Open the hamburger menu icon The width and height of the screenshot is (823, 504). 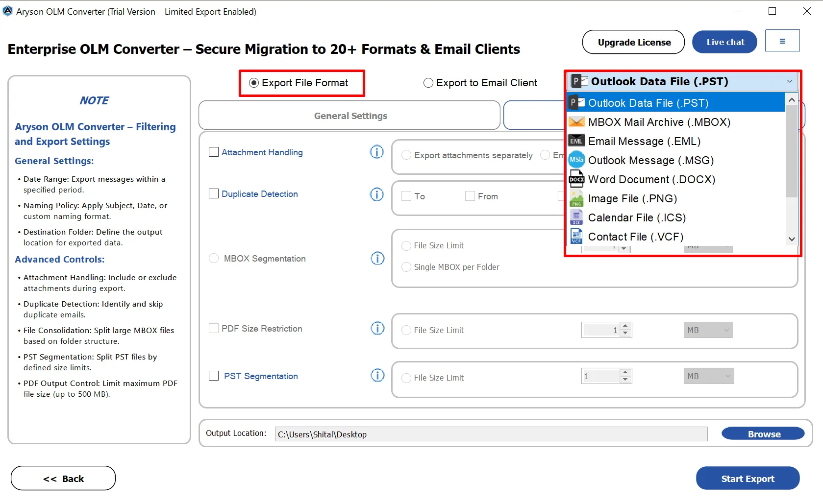pyautogui.click(x=782, y=41)
